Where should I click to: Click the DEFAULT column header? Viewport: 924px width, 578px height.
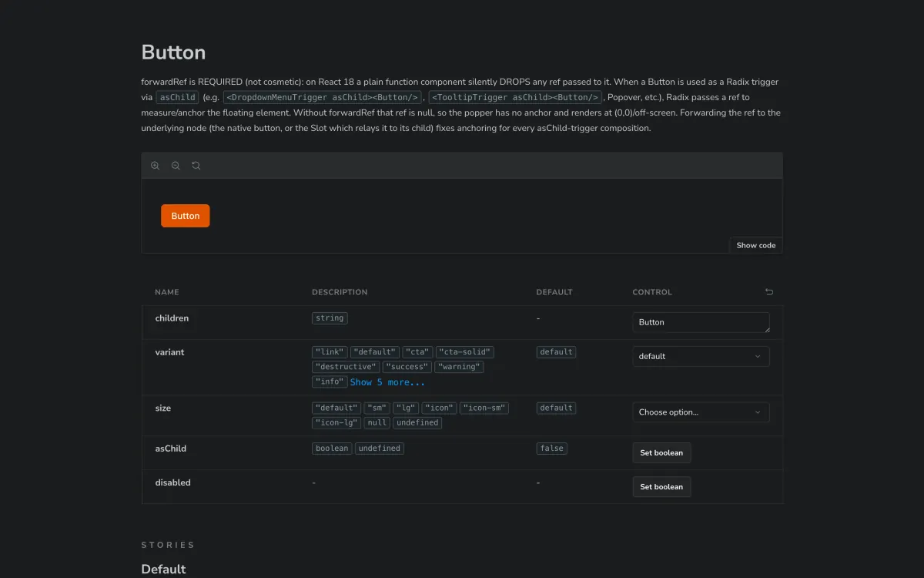click(x=554, y=292)
